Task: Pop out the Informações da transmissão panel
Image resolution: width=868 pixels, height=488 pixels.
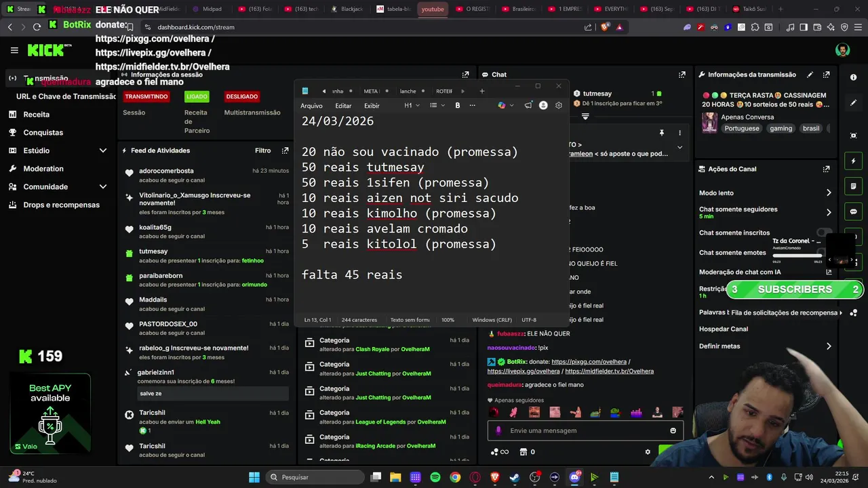Action: click(x=826, y=75)
